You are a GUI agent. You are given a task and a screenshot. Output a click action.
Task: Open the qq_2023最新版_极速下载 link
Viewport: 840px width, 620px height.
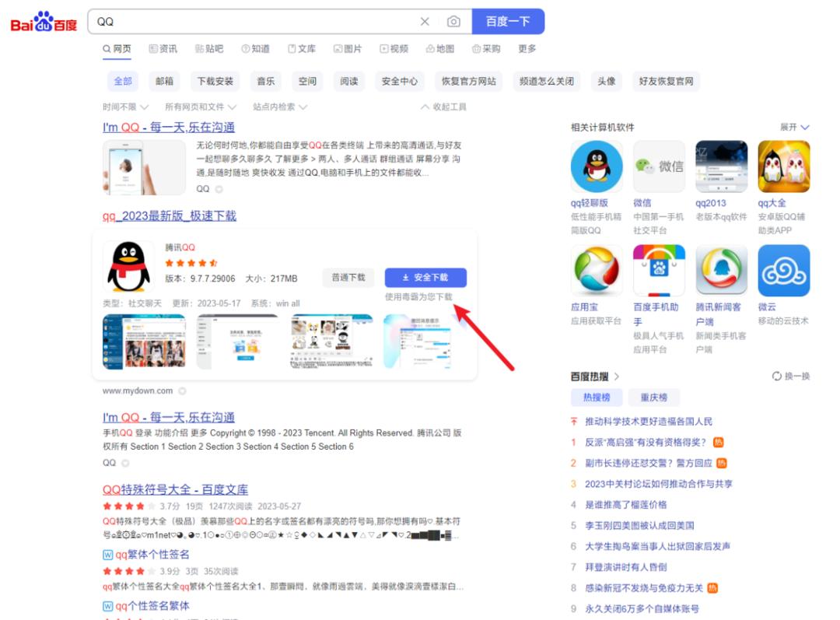[170, 216]
